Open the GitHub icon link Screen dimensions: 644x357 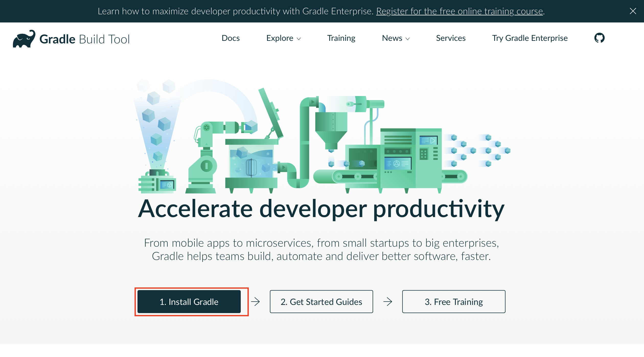(599, 38)
